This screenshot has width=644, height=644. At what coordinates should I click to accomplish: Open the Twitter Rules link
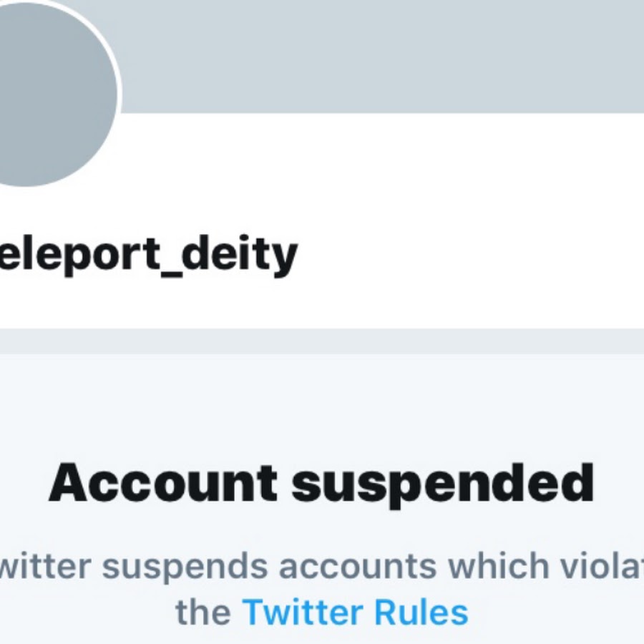[x=355, y=613]
